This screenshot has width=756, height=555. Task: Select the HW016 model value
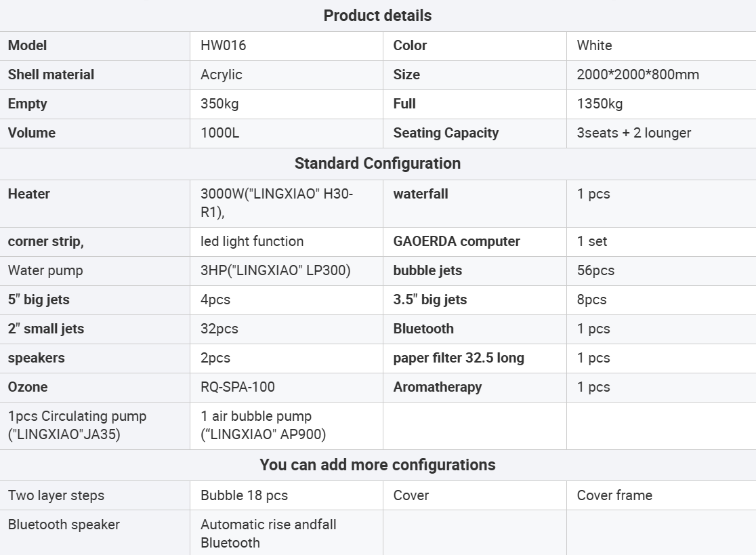(224, 45)
